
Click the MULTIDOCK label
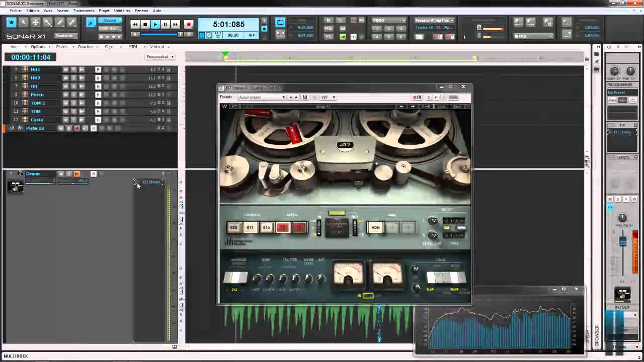[x=16, y=356]
